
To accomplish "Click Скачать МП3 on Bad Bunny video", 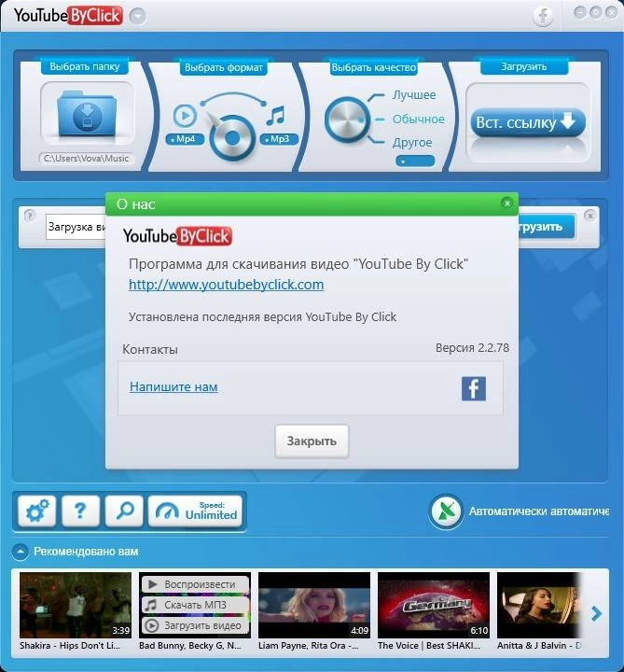I will point(195,605).
